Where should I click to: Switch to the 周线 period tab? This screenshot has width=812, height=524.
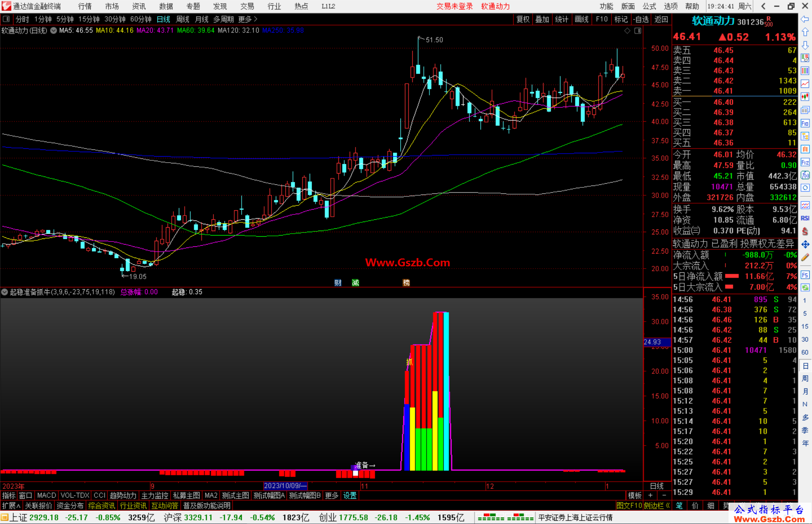click(183, 19)
